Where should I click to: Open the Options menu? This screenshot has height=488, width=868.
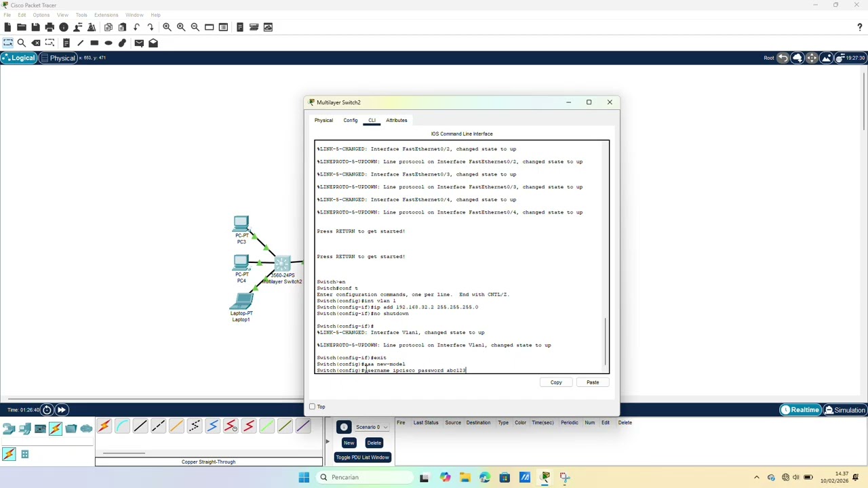click(x=41, y=15)
